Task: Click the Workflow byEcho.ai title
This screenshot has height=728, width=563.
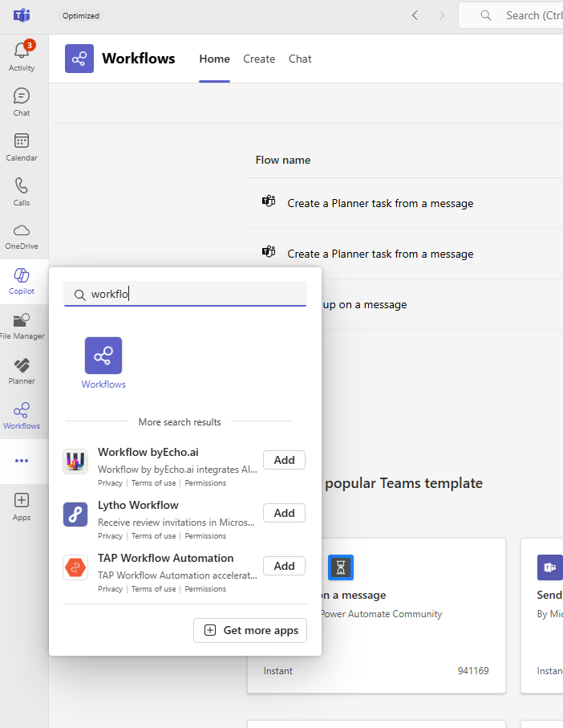Action: [x=148, y=452]
